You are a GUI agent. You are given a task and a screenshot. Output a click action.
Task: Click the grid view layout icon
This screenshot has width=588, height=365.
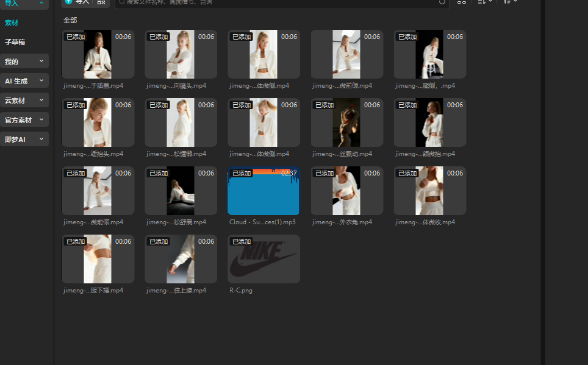[462, 2]
